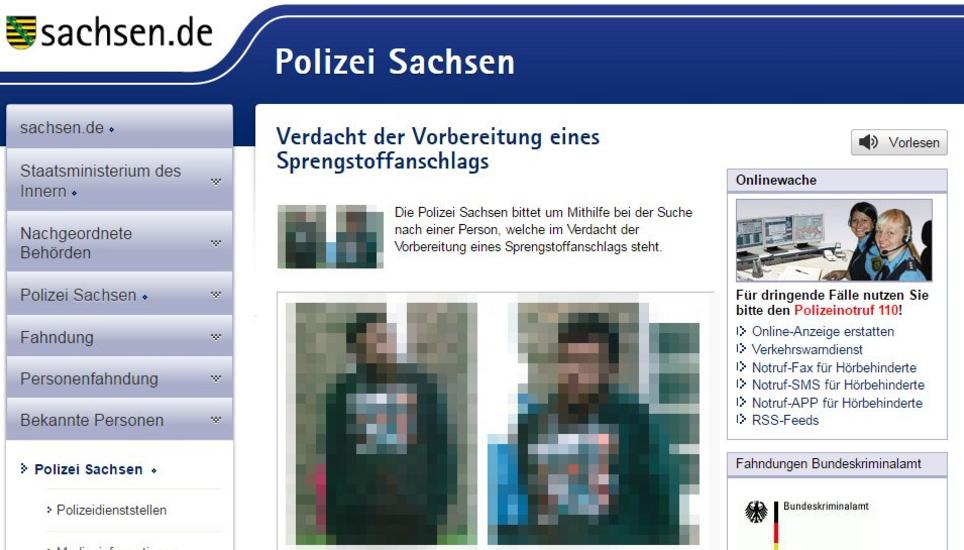964x550 pixels.
Task: Click arrow icon beside Online-Anzeige erstatten
Action: click(741, 331)
